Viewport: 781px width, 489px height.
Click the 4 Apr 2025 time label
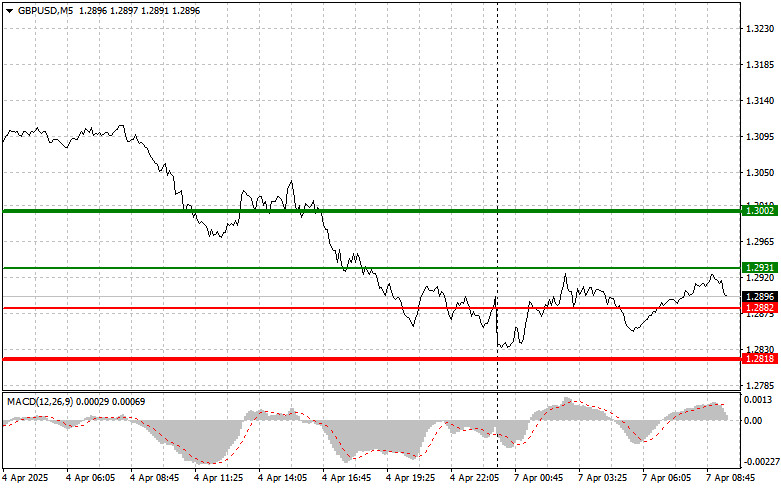25,478
